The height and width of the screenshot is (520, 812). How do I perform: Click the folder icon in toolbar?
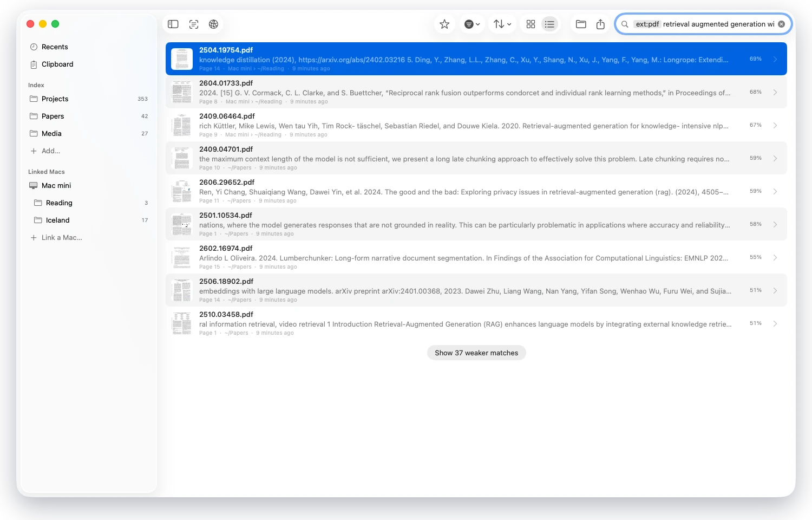tap(581, 24)
